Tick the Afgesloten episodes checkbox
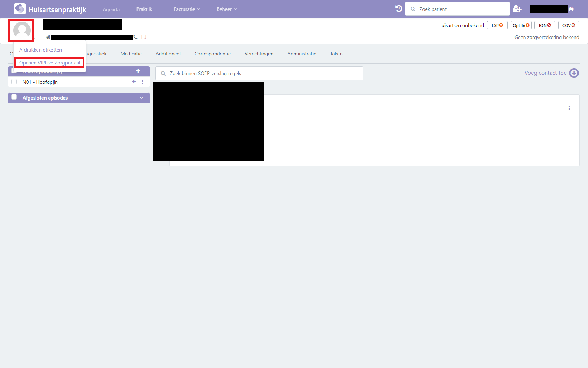Image resolution: width=588 pixels, height=368 pixels. pyautogui.click(x=14, y=97)
